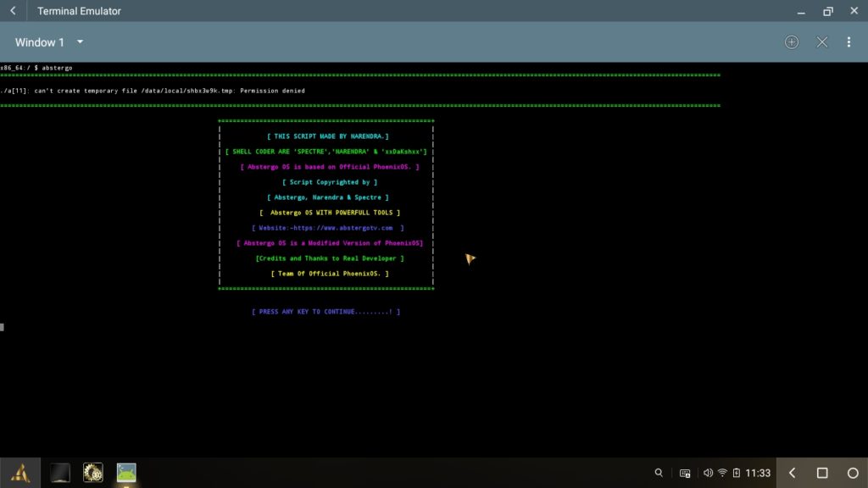The image size is (868, 488).
Task: Go back using the title bar arrow
Action: [13, 10]
